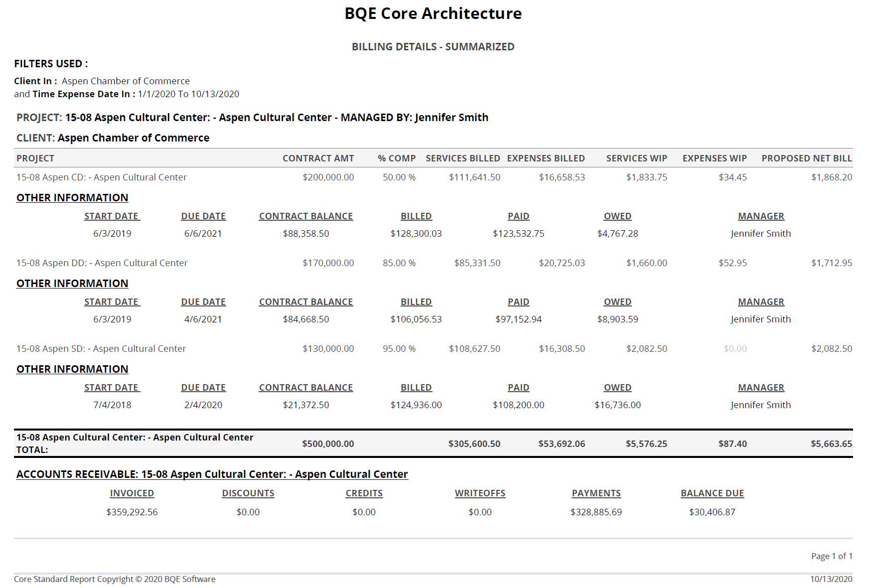Click the CONTRACT AMT column header
This screenshot has height=588, width=869.
tap(318, 158)
